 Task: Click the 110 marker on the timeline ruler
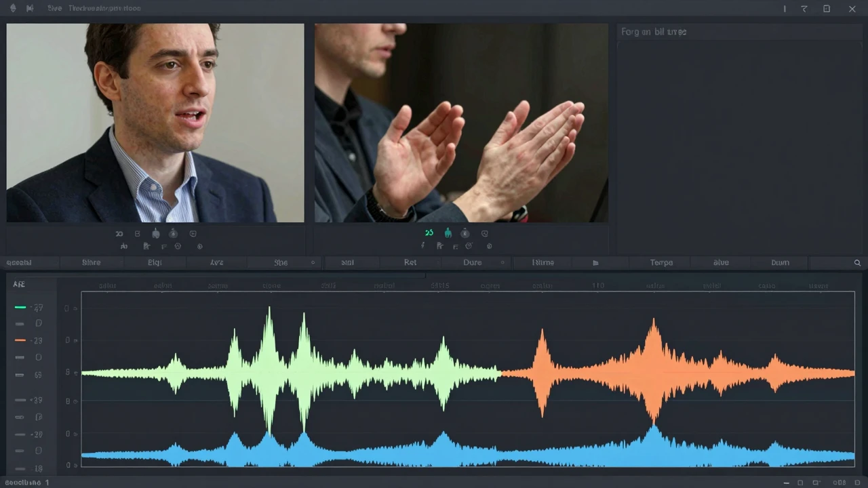598,286
